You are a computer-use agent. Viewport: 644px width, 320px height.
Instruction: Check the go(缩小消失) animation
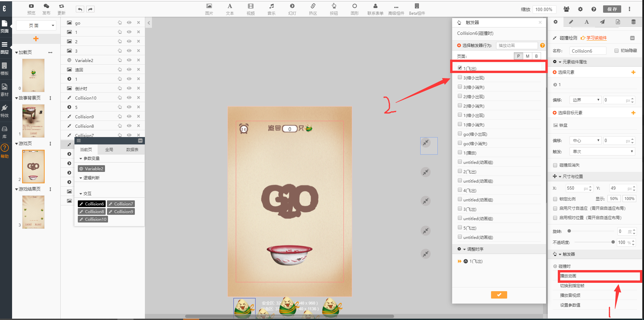[x=460, y=143]
